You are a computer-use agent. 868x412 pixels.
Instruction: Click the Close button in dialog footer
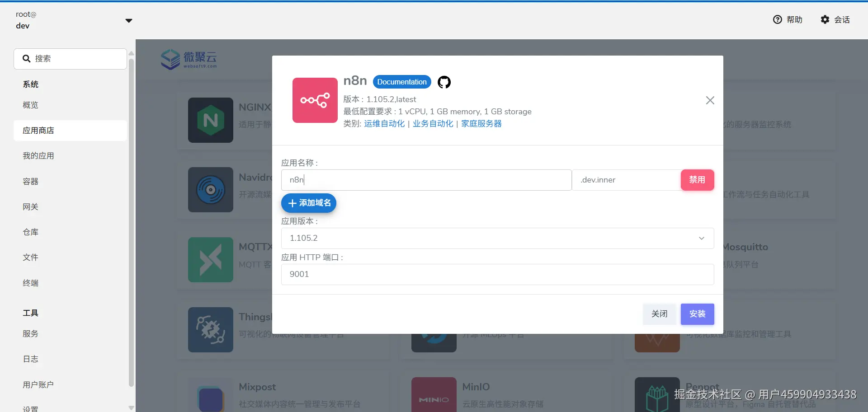point(659,314)
